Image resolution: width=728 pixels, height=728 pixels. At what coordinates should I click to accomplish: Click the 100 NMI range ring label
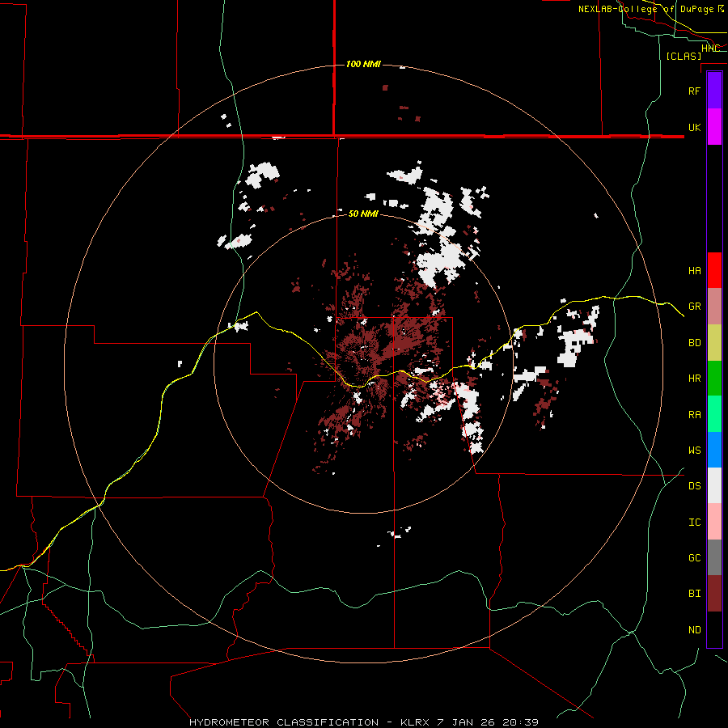click(363, 64)
